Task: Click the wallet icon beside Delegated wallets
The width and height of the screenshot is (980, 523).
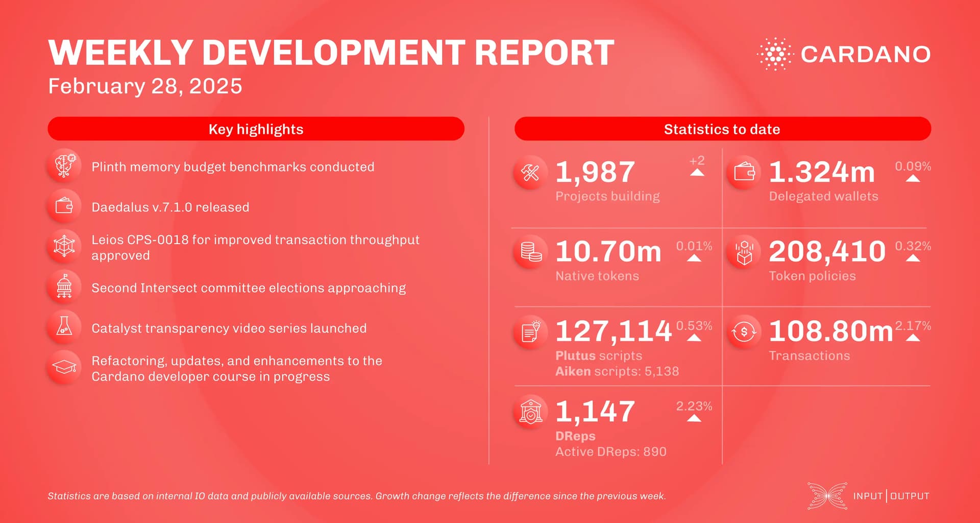Action: 744,173
